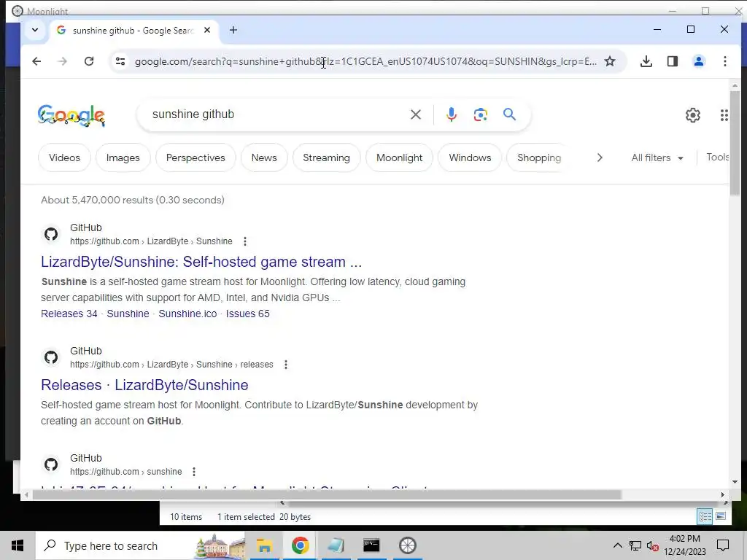Close the sunshine github tab

207,30
